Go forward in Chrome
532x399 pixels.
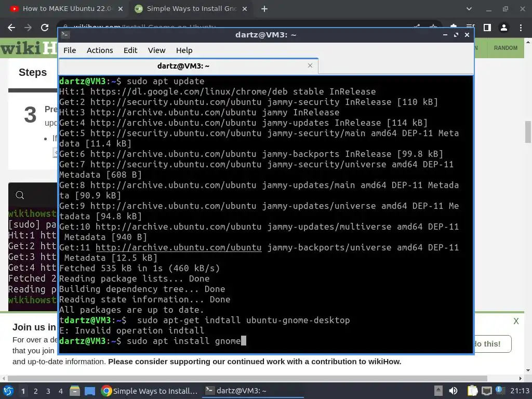pos(28,28)
